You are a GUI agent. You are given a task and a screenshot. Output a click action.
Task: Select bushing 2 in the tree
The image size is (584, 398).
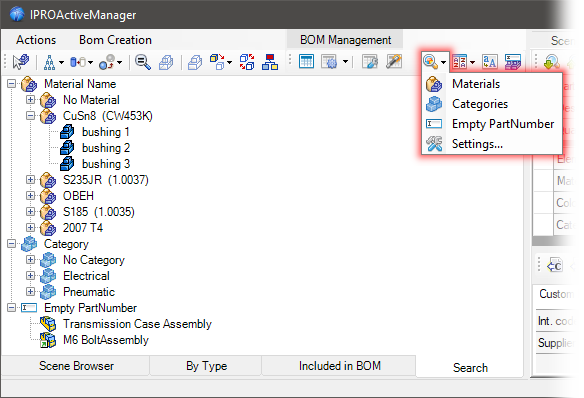[106, 148]
